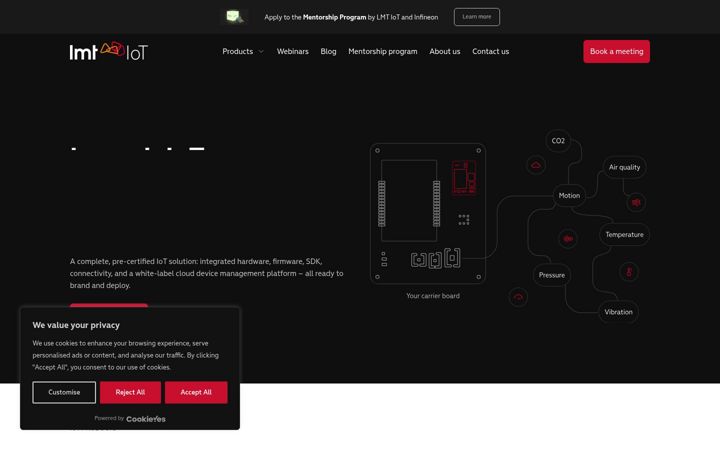The image size is (720, 450).
Task: Navigate to About us
Action: [444, 51]
